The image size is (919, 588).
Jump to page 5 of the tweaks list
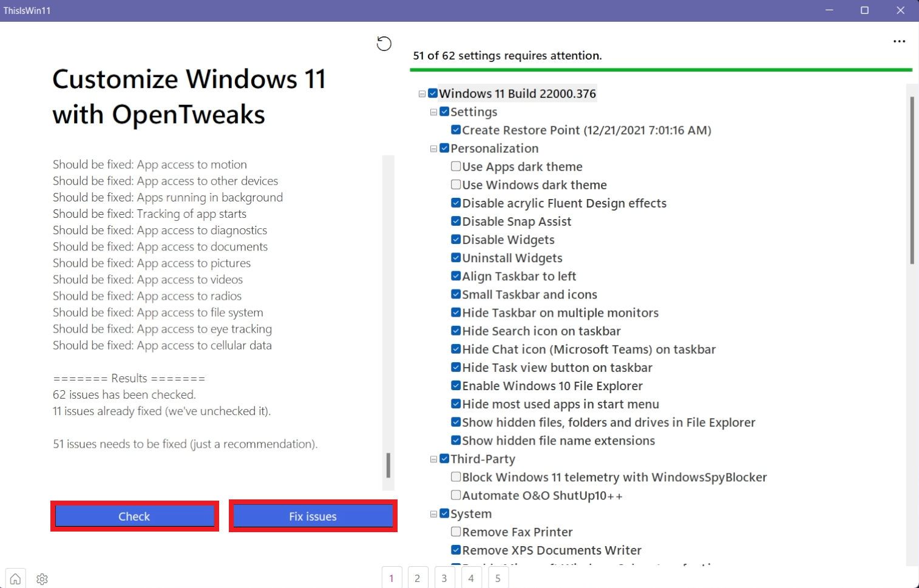(498, 578)
